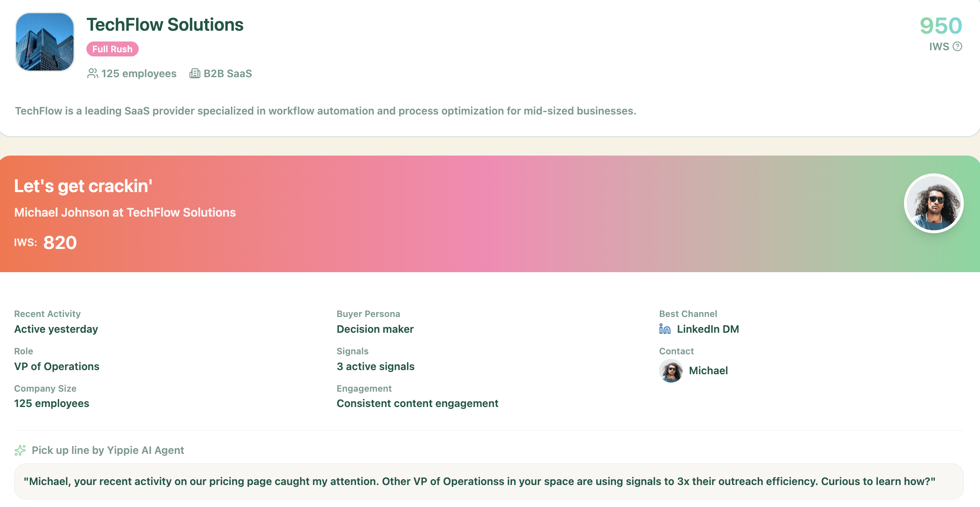The height and width of the screenshot is (507, 980).
Task: Click the Michael contact name
Action: pyautogui.click(x=708, y=370)
